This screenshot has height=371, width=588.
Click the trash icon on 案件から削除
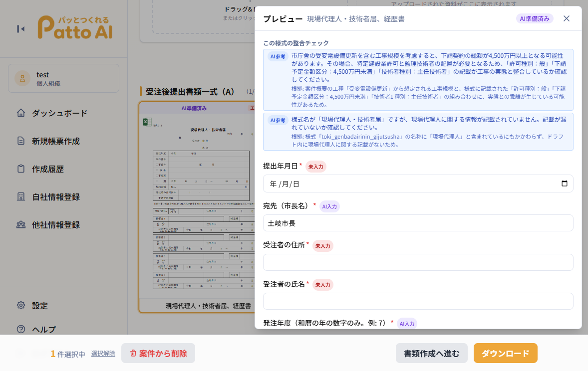(133, 354)
